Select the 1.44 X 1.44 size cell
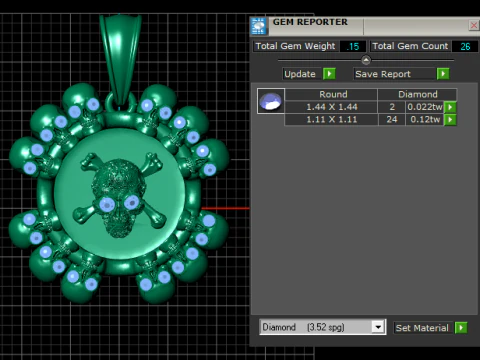This screenshot has width=480, height=360. coord(331,107)
